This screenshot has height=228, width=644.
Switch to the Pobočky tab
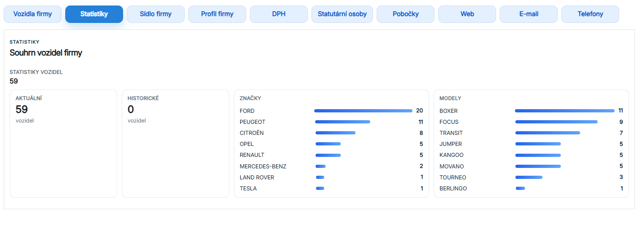(406, 14)
